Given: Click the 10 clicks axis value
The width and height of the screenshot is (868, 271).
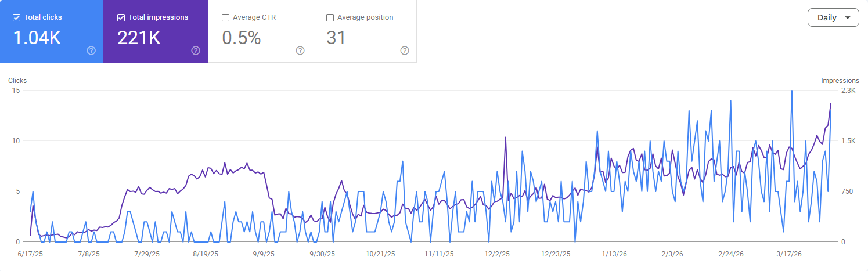Looking at the screenshot, I should (16, 141).
